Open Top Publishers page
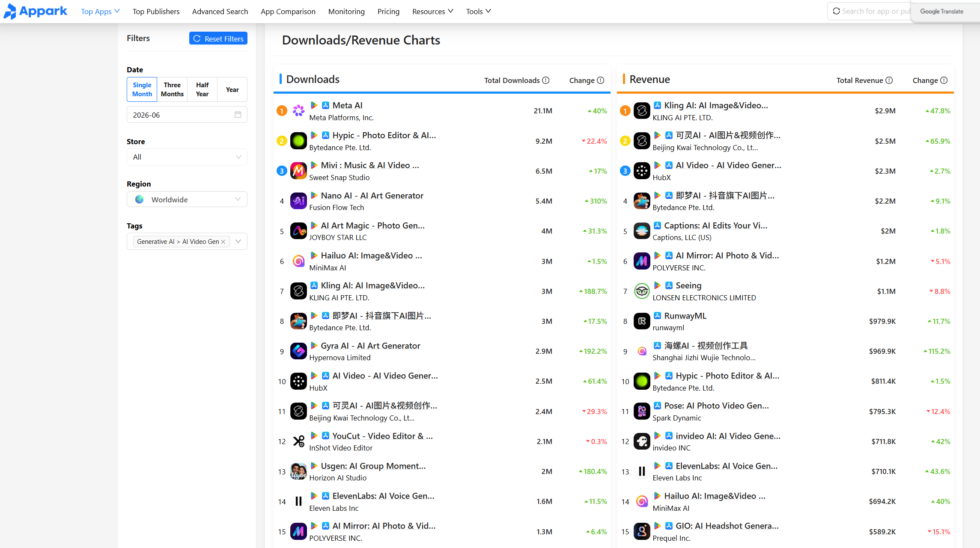This screenshot has height=548, width=980. pos(156,12)
